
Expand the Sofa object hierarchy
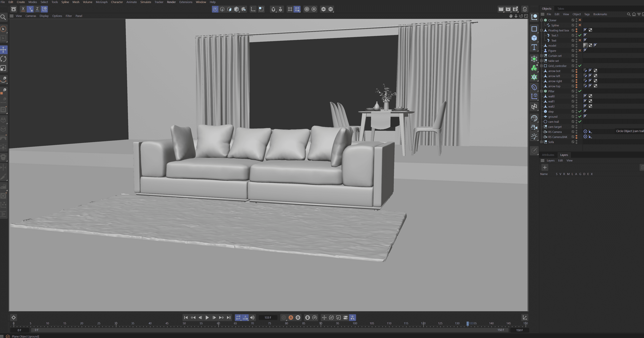click(x=541, y=142)
